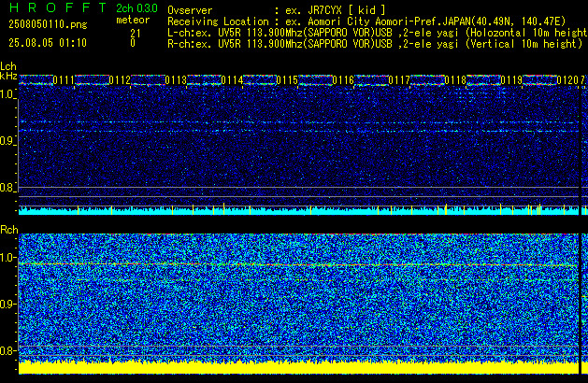Click the red carrier line in Rch spectrogram

click(299, 265)
